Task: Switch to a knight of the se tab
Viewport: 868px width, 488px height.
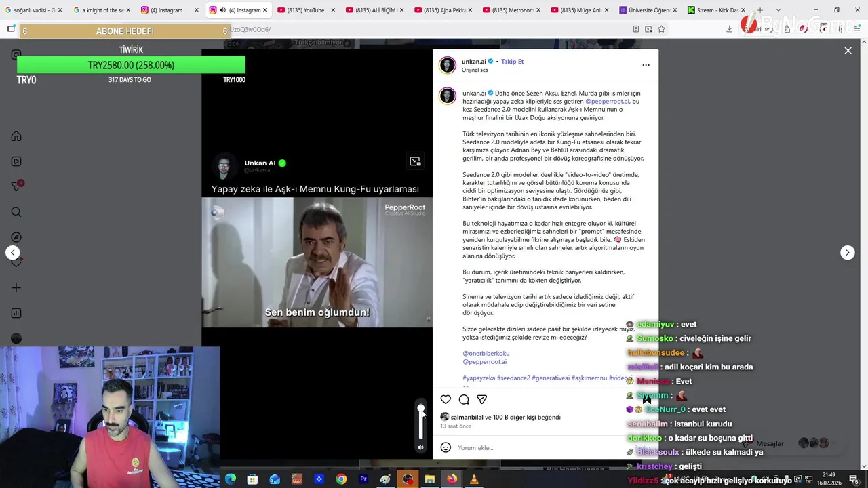Action: (x=102, y=10)
